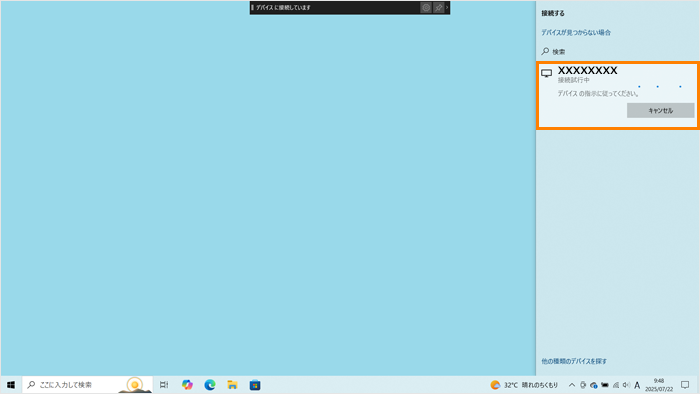Click the 接続試行中 status text
700x394 pixels.
pyautogui.click(x=574, y=80)
